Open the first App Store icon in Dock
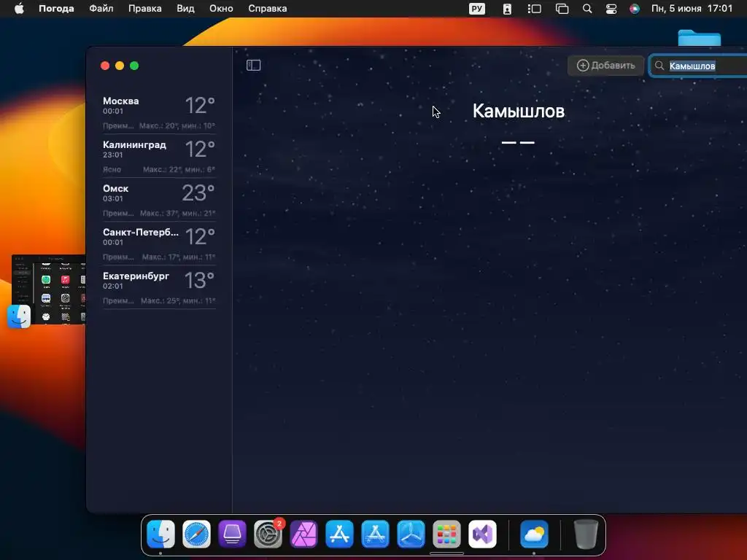Image resolution: width=747 pixels, height=560 pixels. click(339, 534)
